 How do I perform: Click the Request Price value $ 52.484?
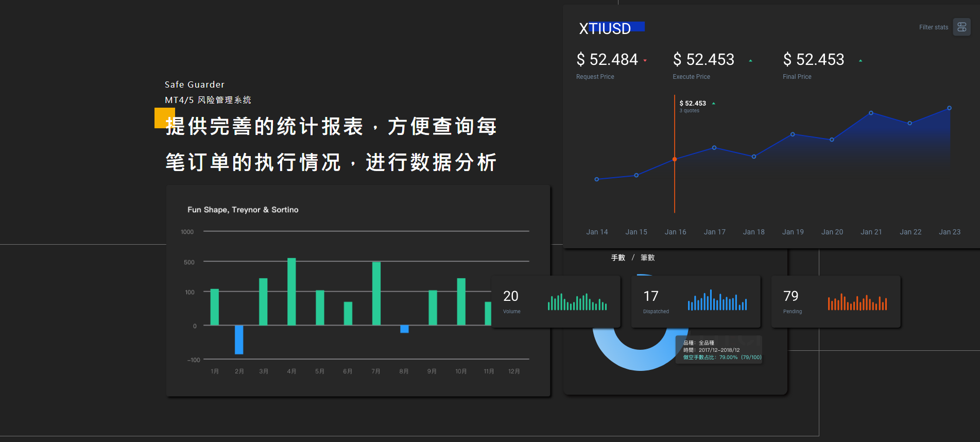pos(607,60)
